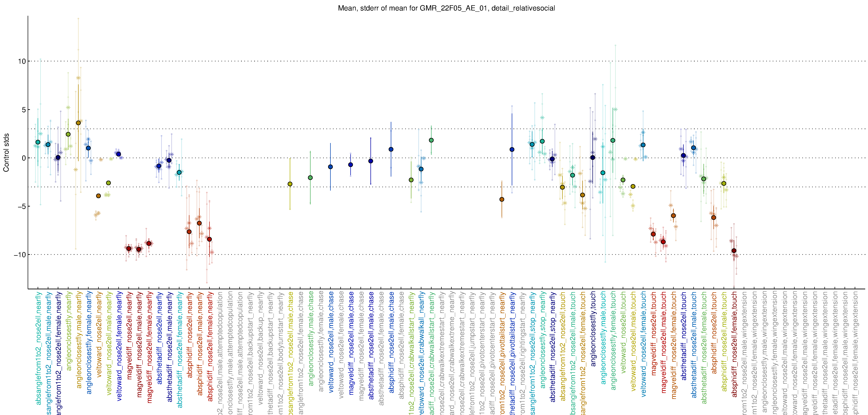
Task: Click the label 'absthetadiff_nose2ell,female,touch'
Action: click(705, 348)
